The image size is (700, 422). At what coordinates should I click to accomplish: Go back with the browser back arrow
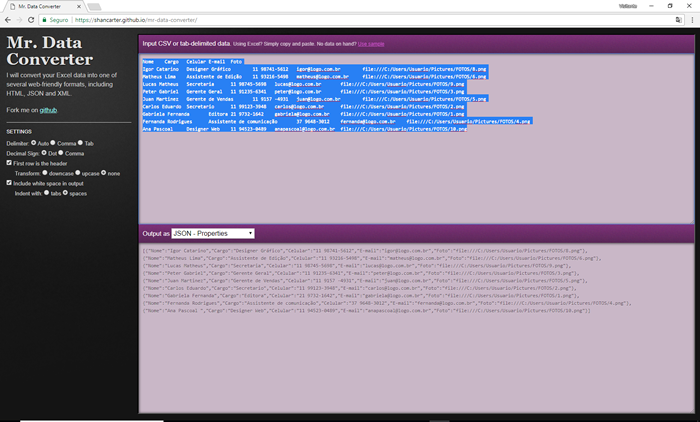coord(8,20)
